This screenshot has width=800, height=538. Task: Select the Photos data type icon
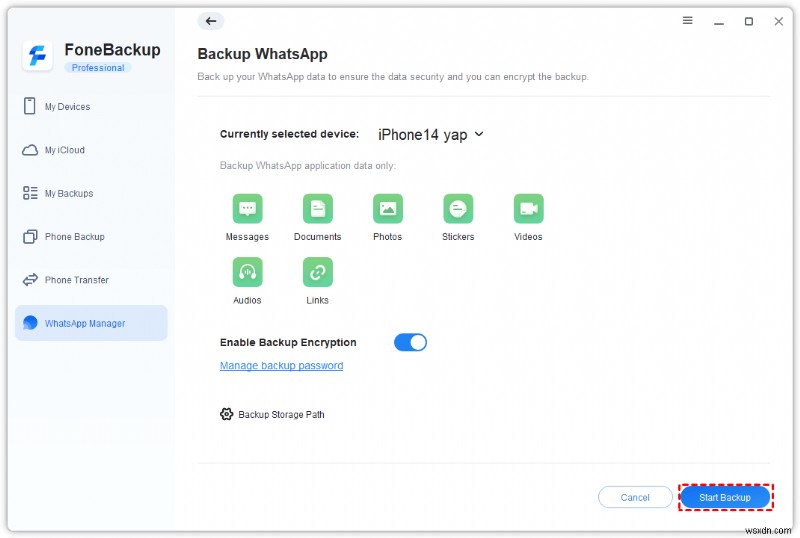388,208
